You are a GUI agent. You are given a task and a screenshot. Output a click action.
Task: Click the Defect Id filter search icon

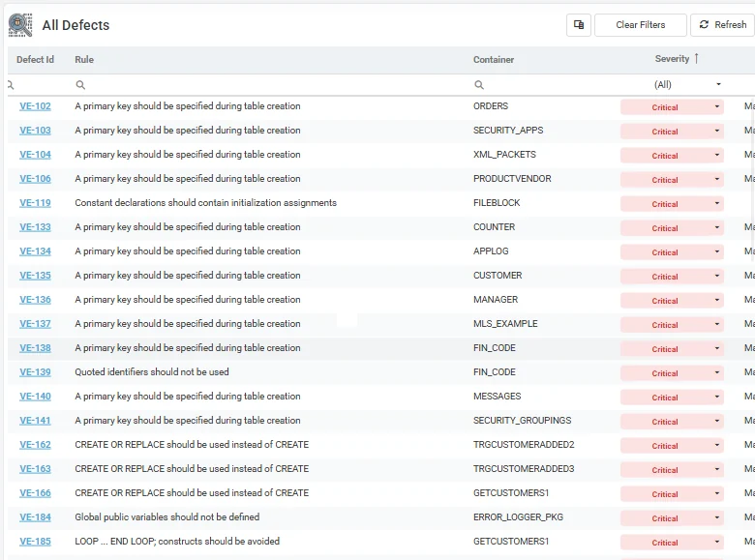pos(11,85)
